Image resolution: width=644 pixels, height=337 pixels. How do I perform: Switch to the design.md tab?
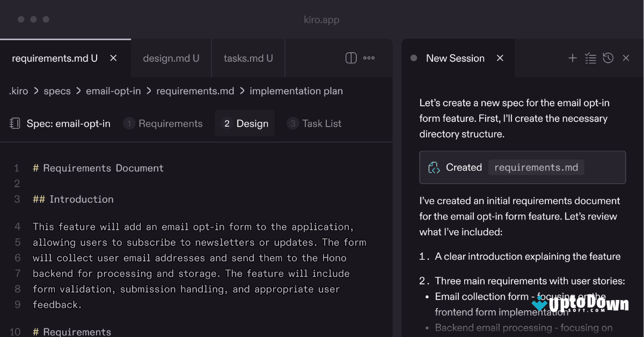(x=171, y=57)
